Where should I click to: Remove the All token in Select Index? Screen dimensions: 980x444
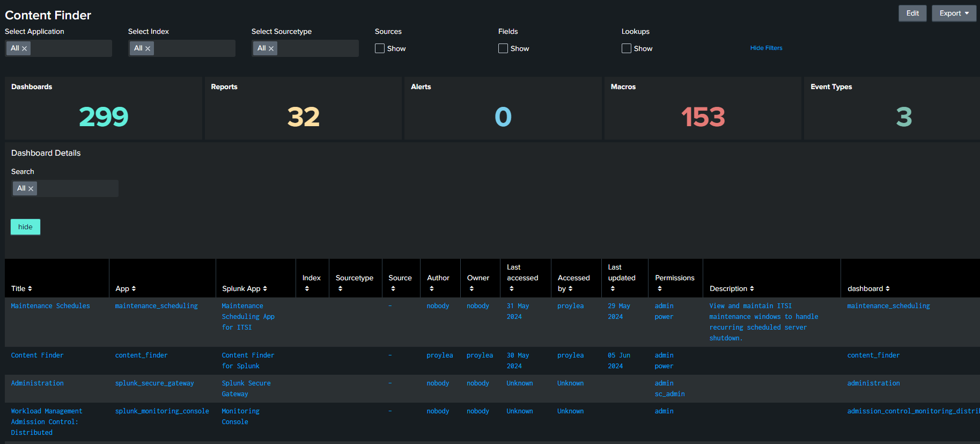(x=148, y=49)
